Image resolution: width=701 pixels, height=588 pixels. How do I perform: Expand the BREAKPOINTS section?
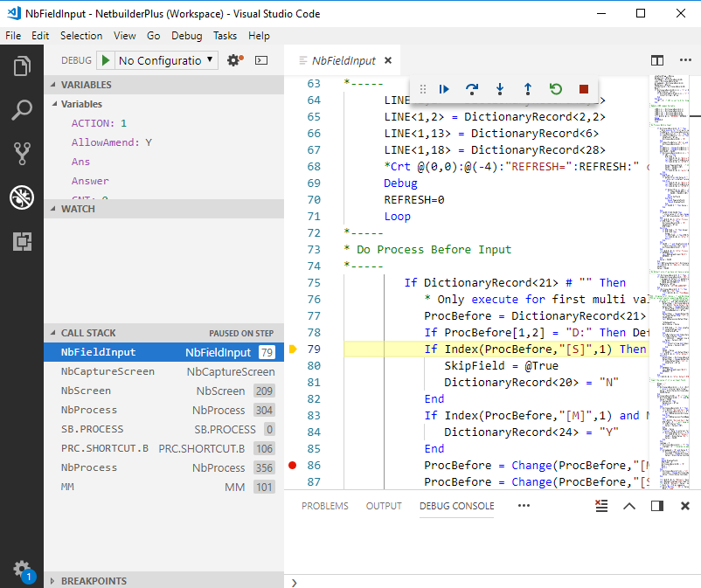(163, 580)
